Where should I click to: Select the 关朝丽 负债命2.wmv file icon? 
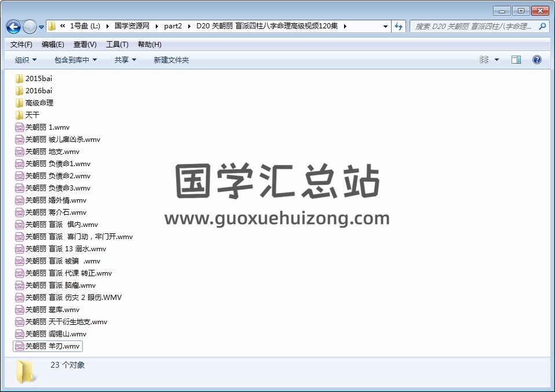[20, 176]
